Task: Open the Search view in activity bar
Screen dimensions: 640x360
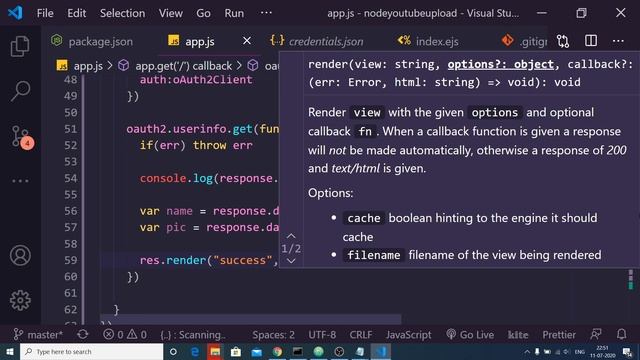Action: 20,91
